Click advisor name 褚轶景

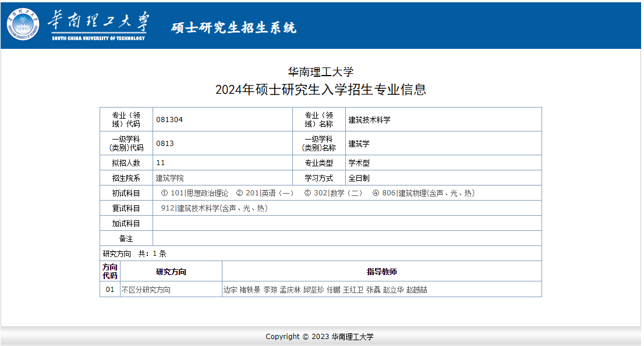point(250,290)
